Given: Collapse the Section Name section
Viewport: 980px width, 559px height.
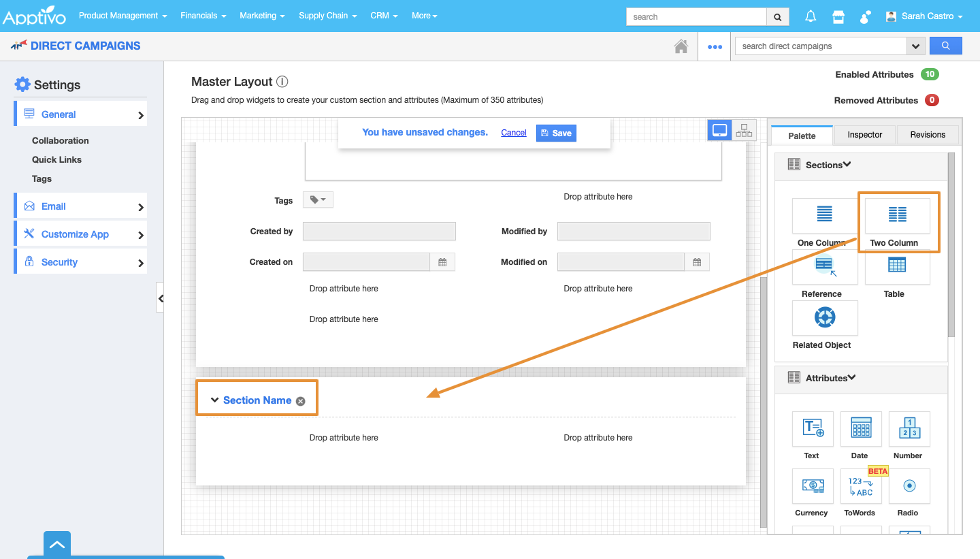Looking at the screenshot, I should pyautogui.click(x=215, y=400).
